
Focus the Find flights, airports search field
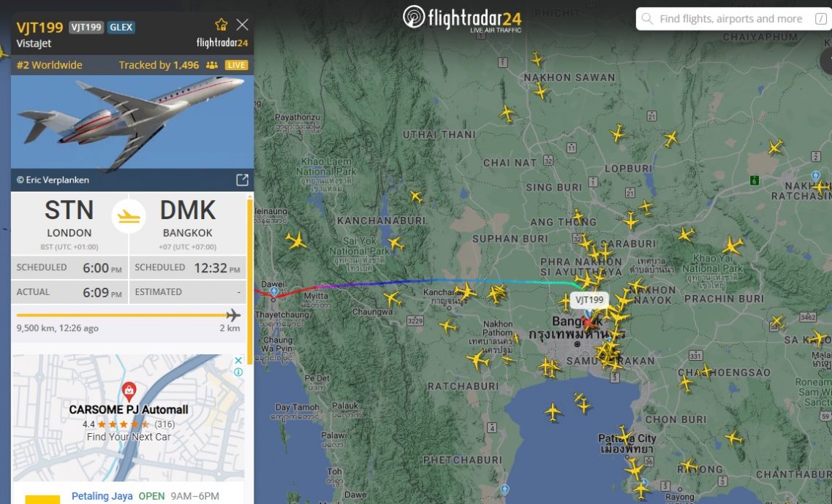pos(733,19)
